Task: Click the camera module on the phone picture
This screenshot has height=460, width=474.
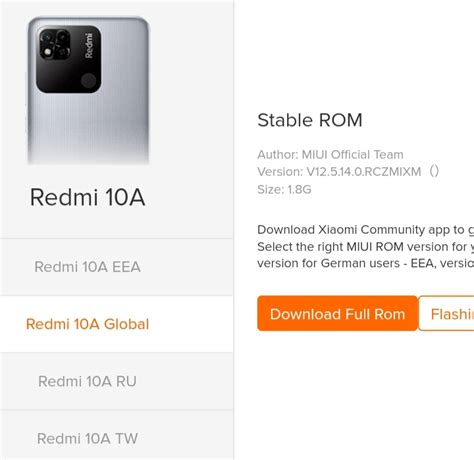Action: point(69,59)
